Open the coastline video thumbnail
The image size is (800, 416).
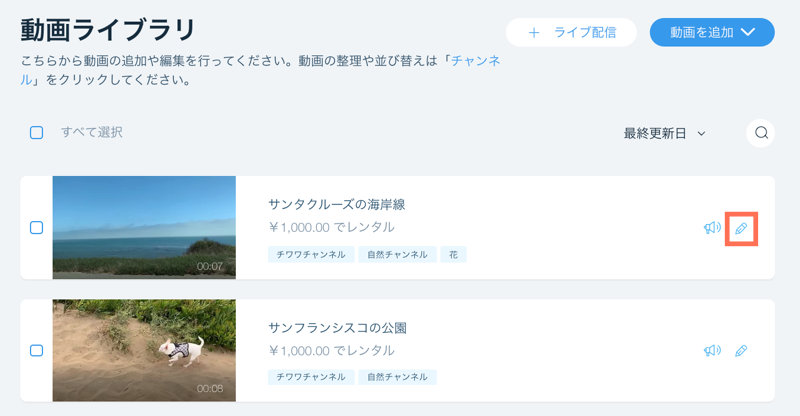coord(144,228)
